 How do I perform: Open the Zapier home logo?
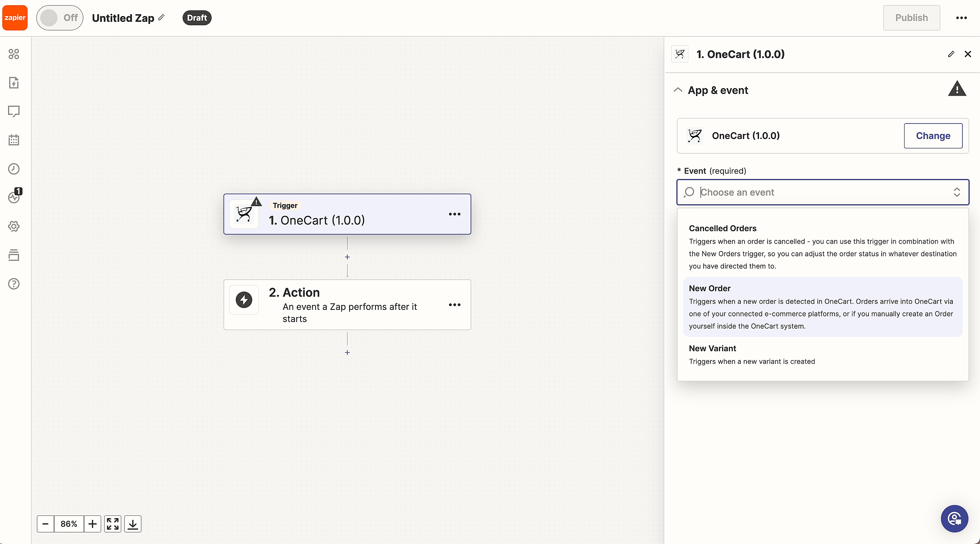(15, 18)
